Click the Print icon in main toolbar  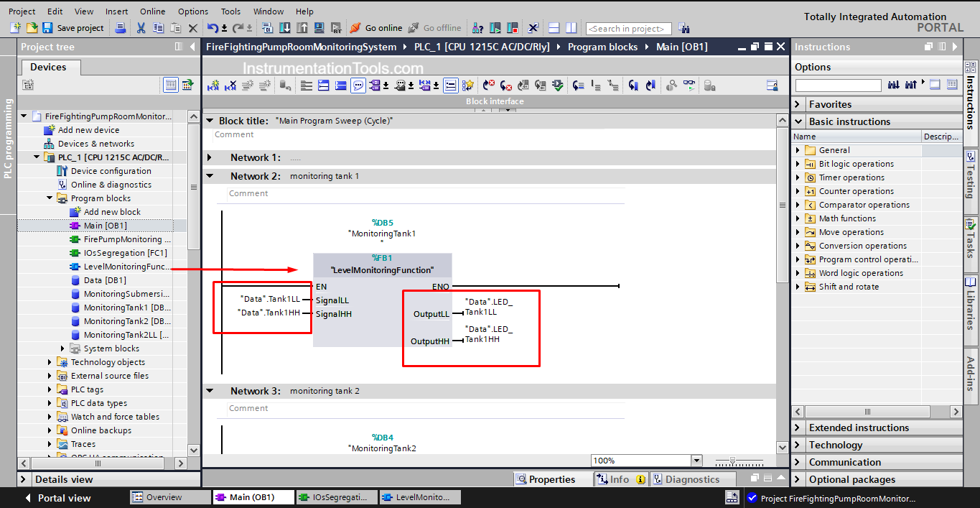121,28
